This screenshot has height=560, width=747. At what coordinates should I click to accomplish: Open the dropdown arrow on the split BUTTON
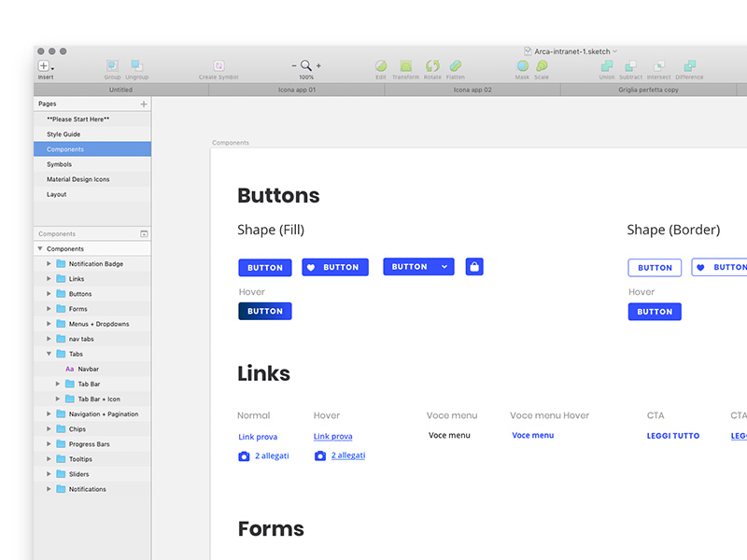pos(444,267)
